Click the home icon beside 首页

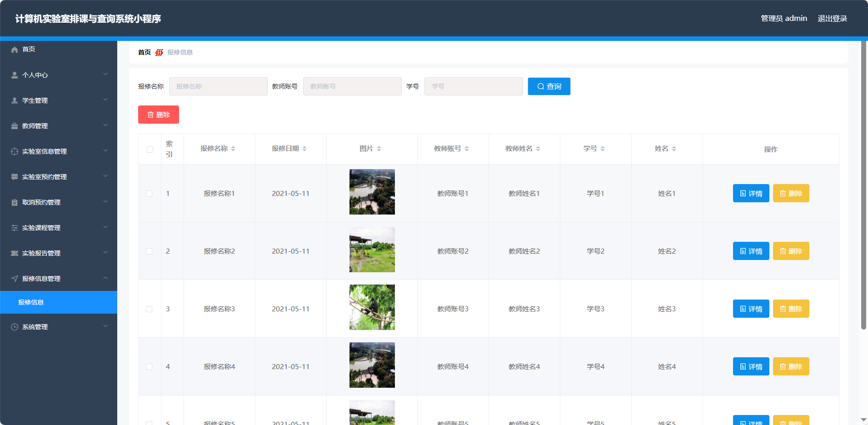click(15, 50)
